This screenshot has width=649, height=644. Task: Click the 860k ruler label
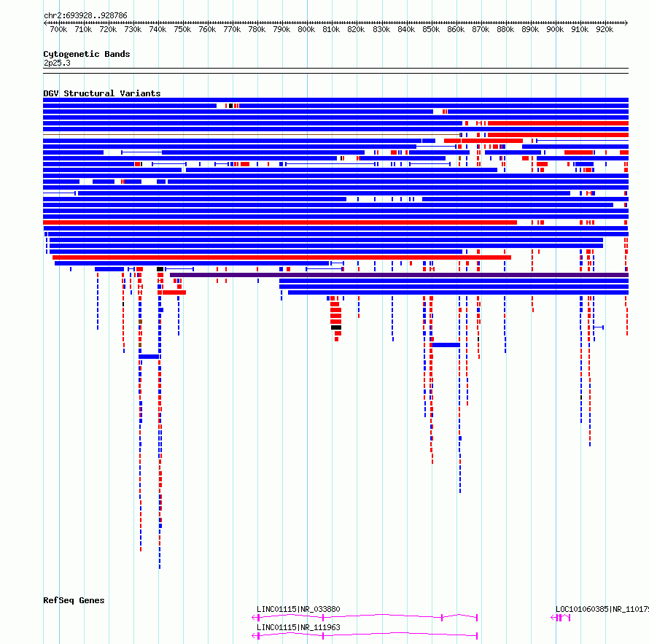(456, 29)
